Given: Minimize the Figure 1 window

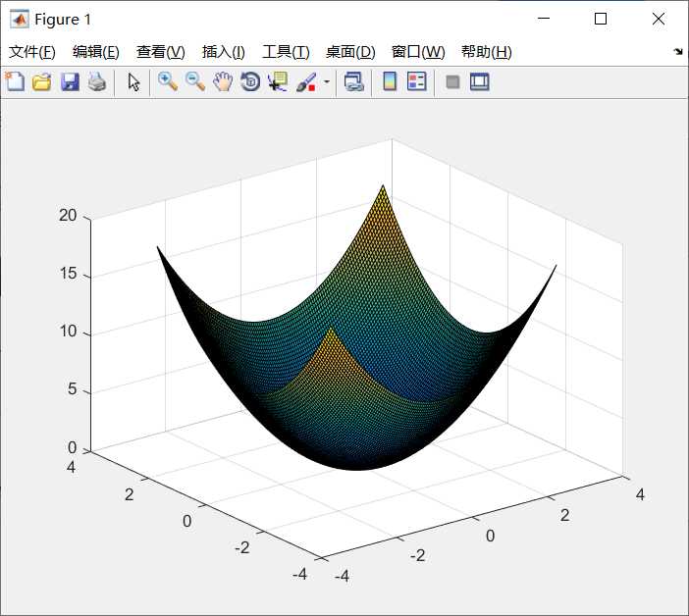Looking at the screenshot, I should (x=544, y=19).
